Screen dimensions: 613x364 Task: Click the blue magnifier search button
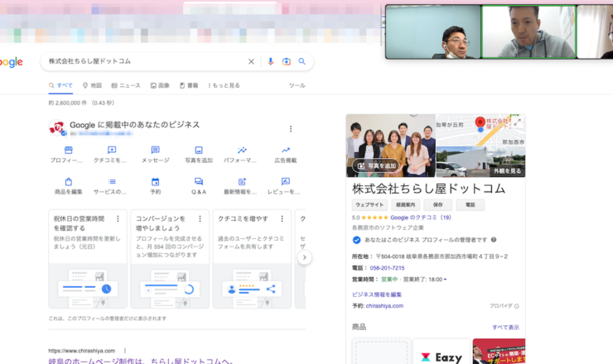pyautogui.click(x=302, y=61)
